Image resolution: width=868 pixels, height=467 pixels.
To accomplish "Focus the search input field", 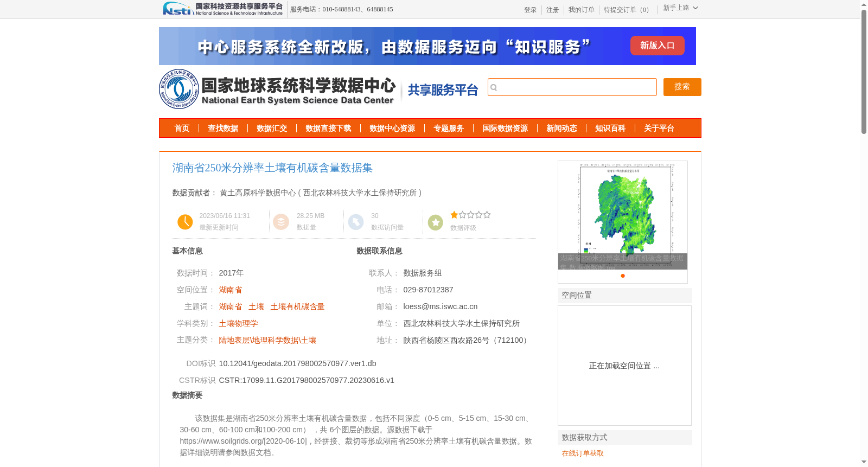I will click(x=572, y=87).
